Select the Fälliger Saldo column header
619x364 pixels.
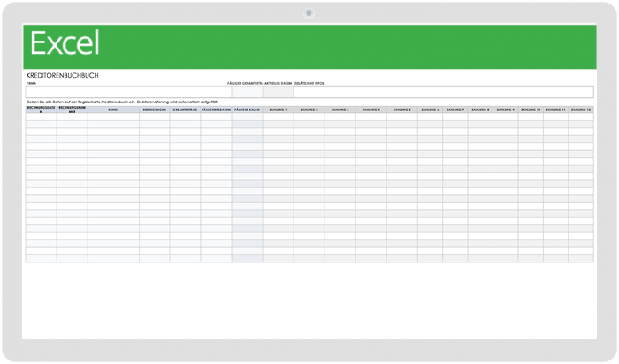pos(247,110)
